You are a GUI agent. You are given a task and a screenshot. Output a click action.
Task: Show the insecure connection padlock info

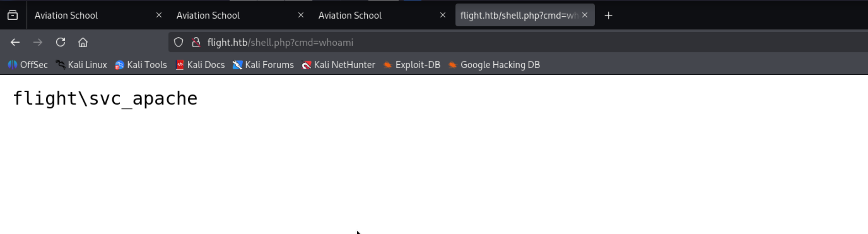pos(196,43)
